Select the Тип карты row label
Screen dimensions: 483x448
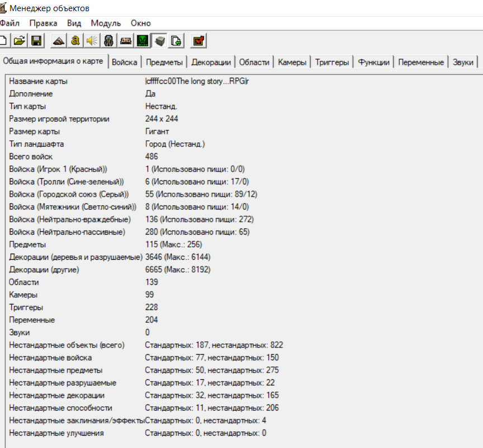pyautogui.click(x=27, y=107)
